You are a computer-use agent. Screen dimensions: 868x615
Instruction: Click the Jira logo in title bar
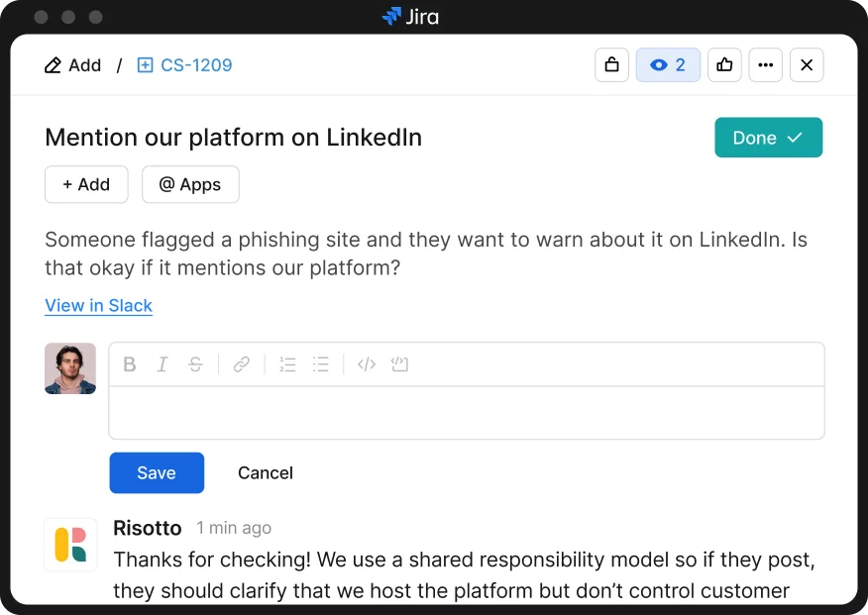410,17
